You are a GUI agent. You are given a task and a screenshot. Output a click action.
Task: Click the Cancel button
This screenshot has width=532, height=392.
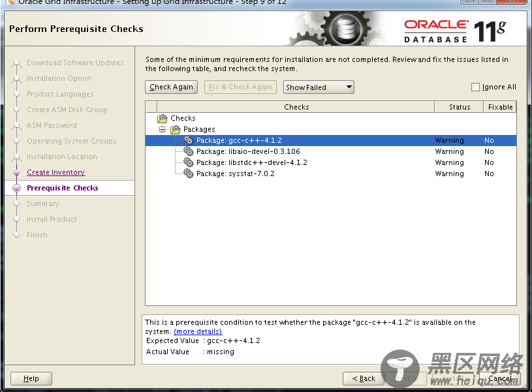[500, 378]
